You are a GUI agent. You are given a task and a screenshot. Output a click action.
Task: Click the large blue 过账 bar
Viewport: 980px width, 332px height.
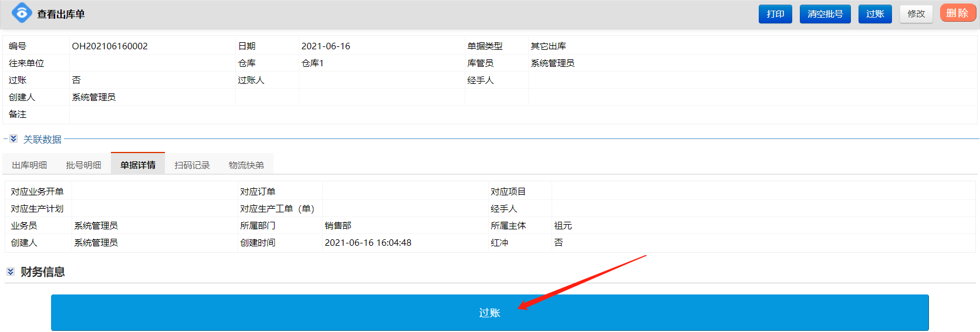(x=489, y=313)
